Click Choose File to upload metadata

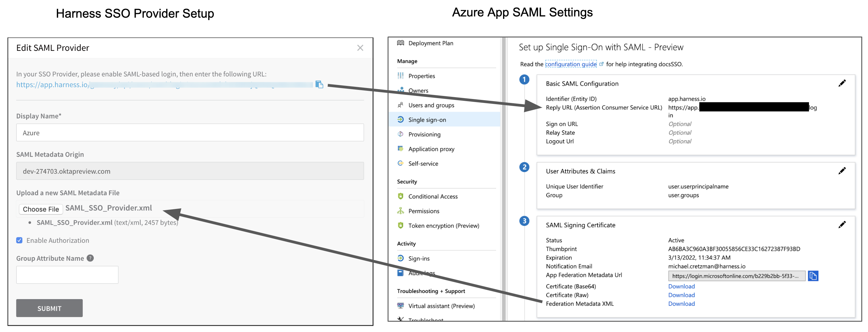click(x=41, y=209)
